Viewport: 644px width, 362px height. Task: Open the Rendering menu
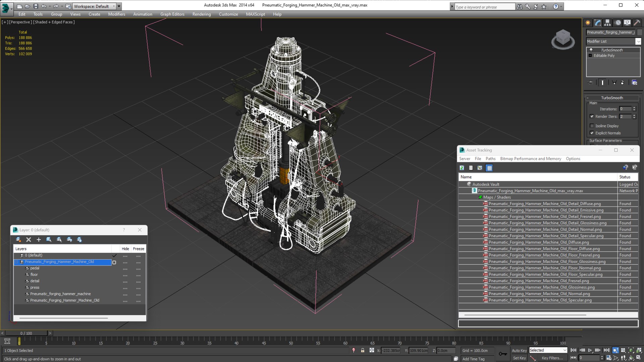pyautogui.click(x=201, y=14)
